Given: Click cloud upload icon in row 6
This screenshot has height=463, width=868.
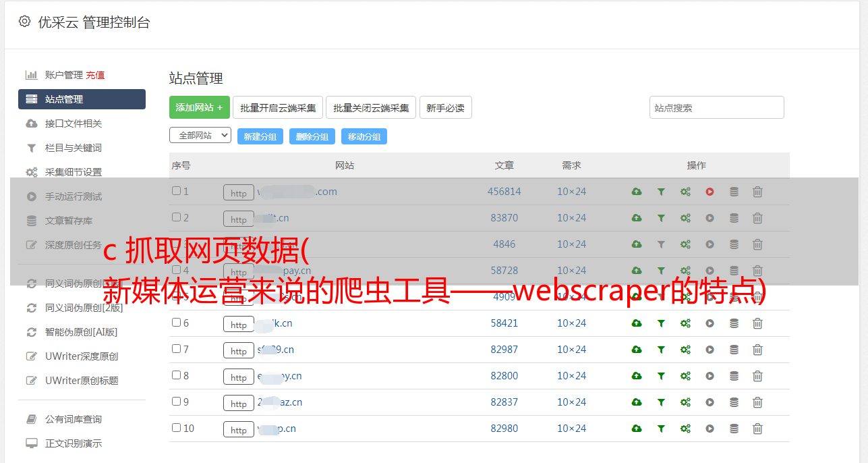Looking at the screenshot, I should [x=637, y=323].
